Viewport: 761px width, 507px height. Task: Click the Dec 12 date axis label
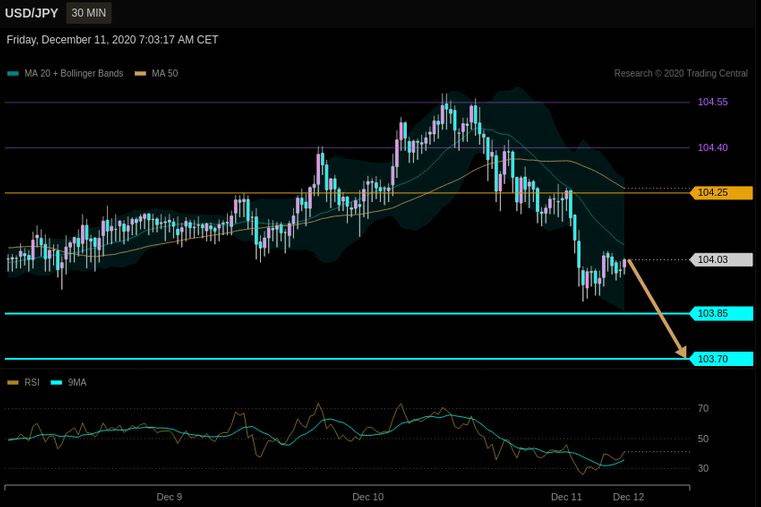tap(629, 497)
